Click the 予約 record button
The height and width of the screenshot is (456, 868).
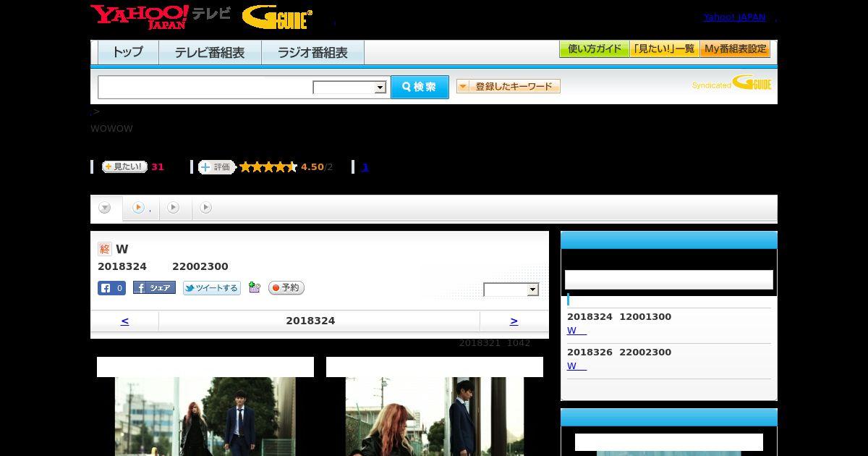coord(286,288)
